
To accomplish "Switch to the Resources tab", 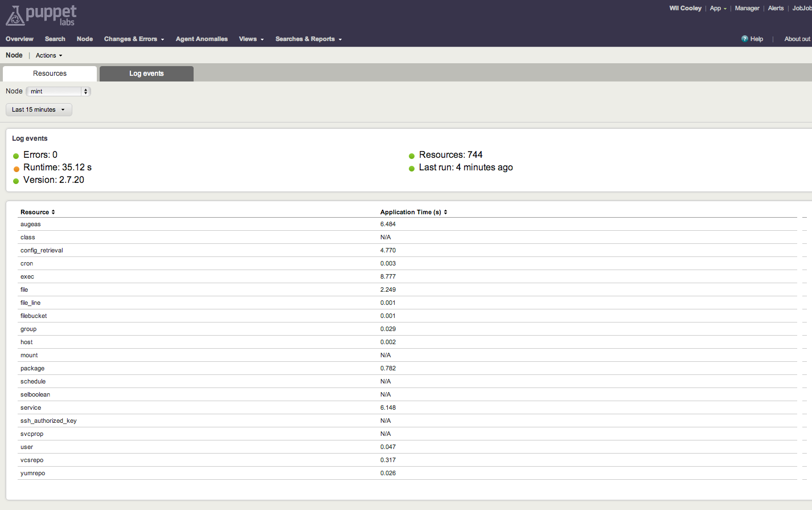I will (x=50, y=74).
